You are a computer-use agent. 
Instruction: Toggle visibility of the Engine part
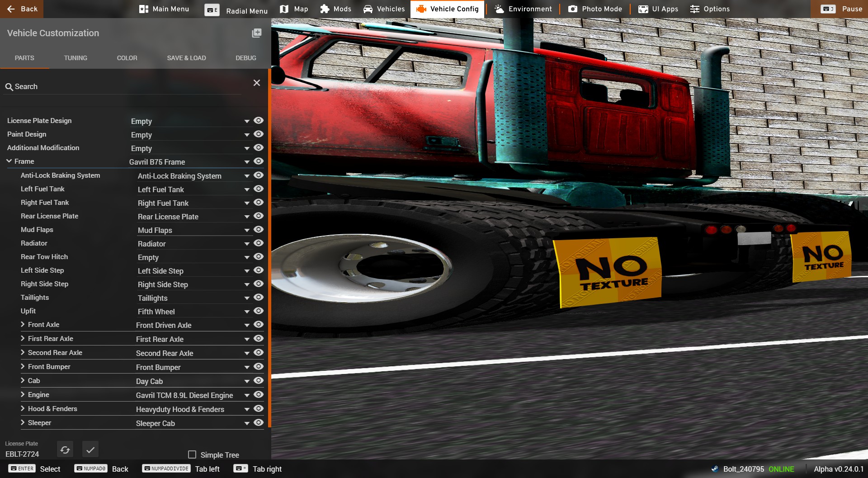click(x=259, y=394)
